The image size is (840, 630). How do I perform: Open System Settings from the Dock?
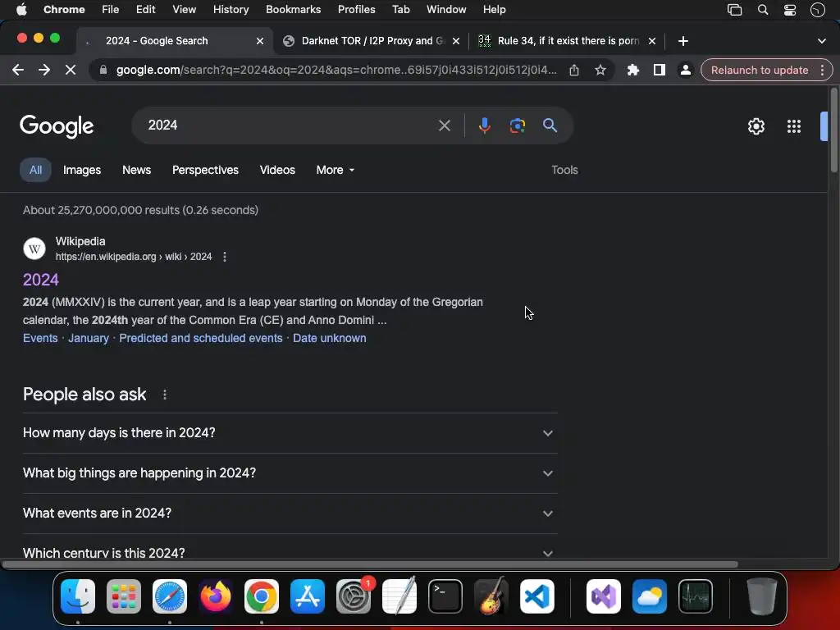pos(354,596)
